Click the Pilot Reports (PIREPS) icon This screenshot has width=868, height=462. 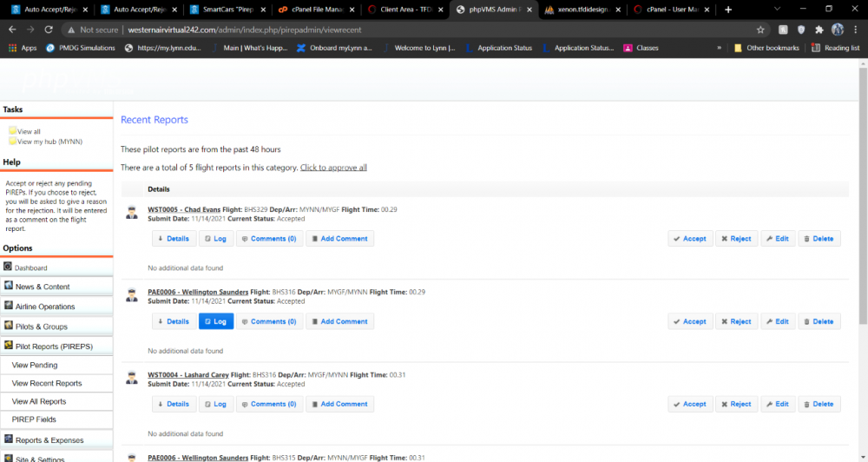click(9, 345)
